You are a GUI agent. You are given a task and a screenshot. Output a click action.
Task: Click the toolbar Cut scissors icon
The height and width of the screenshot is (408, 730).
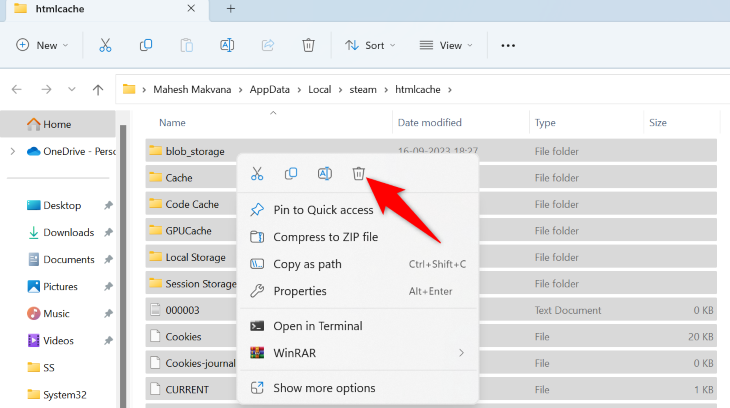pyautogui.click(x=105, y=45)
